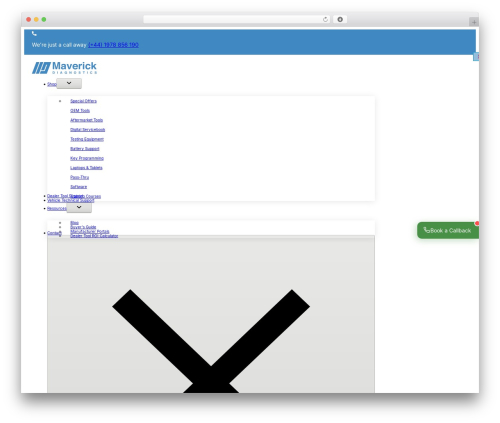Open the Resources menu link
Viewport: 500px width, 423px height.
[57, 209]
